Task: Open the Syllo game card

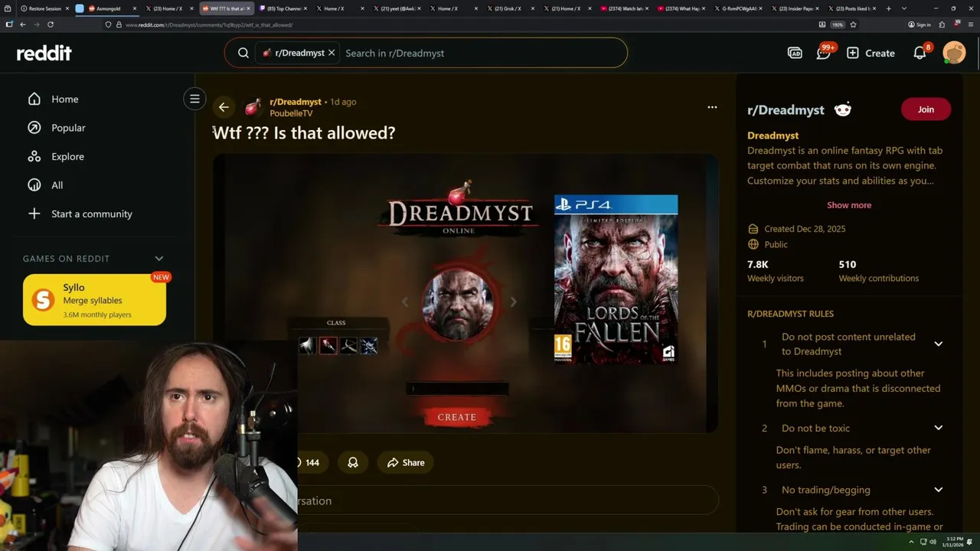Action: coord(94,300)
